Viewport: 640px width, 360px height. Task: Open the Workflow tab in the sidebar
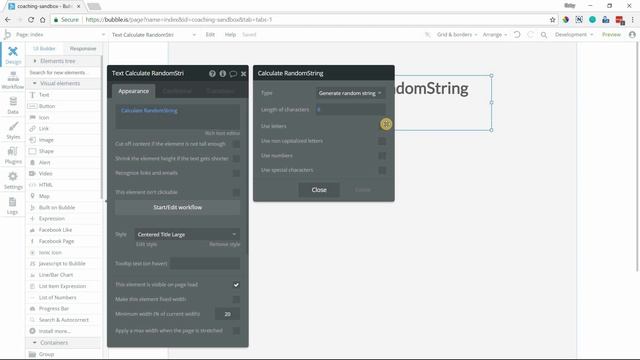click(x=13, y=80)
